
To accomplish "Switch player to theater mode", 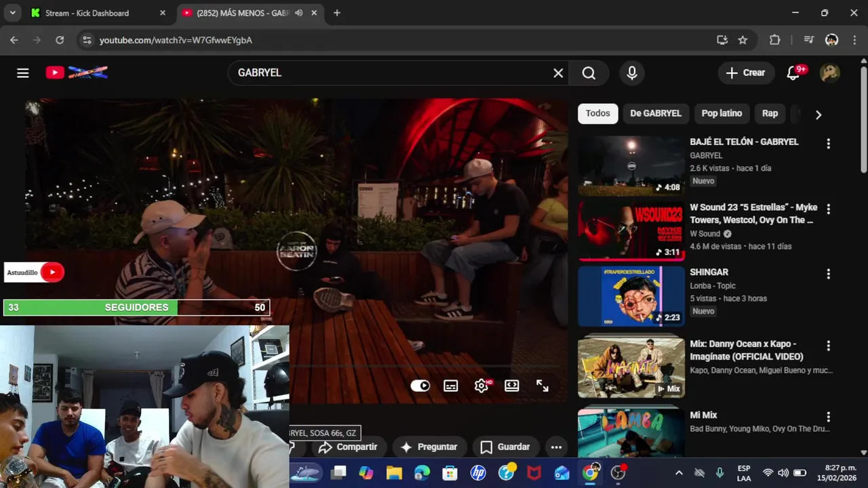I will (x=512, y=386).
